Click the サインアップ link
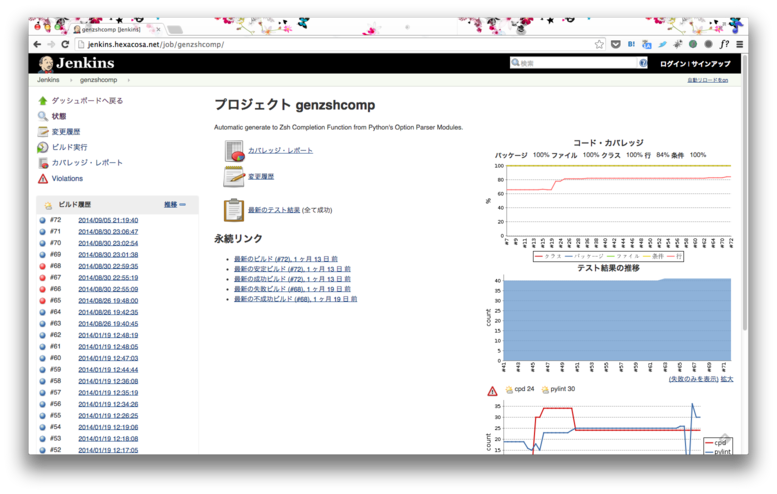 (711, 64)
